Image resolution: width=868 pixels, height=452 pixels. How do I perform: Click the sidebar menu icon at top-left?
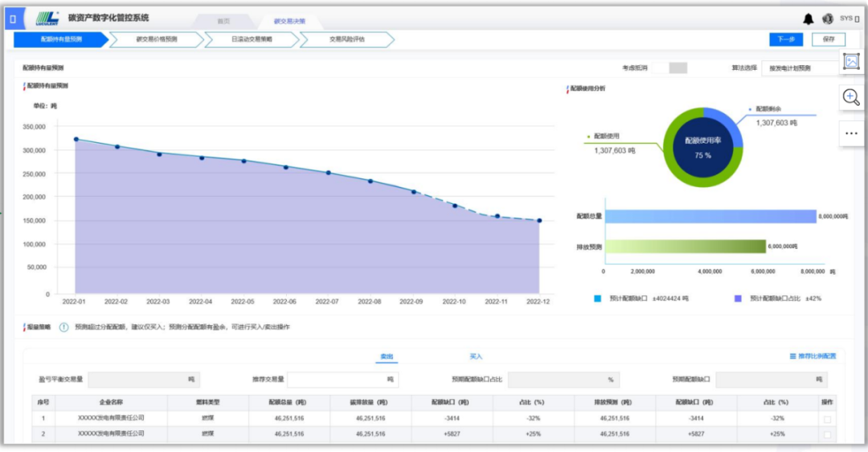click(13, 18)
